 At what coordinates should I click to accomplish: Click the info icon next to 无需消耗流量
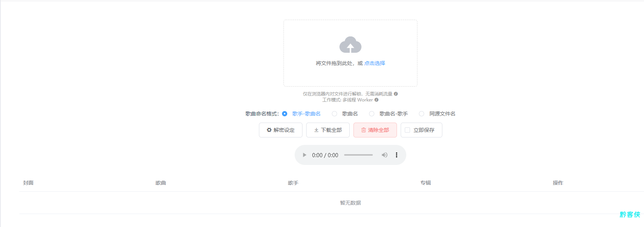pyautogui.click(x=396, y=94)
